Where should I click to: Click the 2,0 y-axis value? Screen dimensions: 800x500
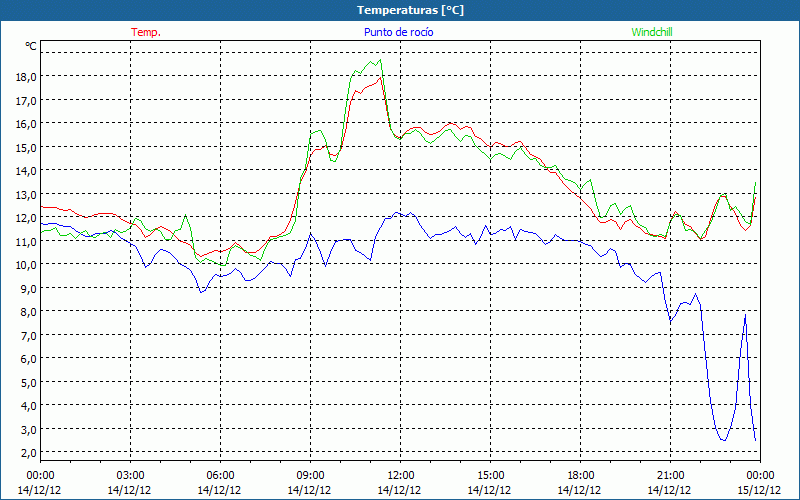29,452
